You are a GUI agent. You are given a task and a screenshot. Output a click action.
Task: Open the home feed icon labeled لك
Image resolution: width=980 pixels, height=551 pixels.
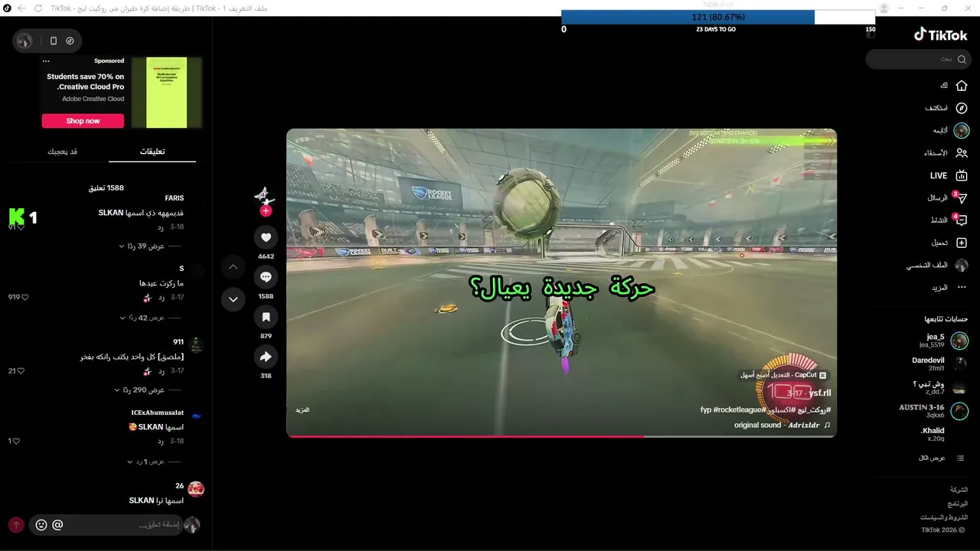(962, 86)
